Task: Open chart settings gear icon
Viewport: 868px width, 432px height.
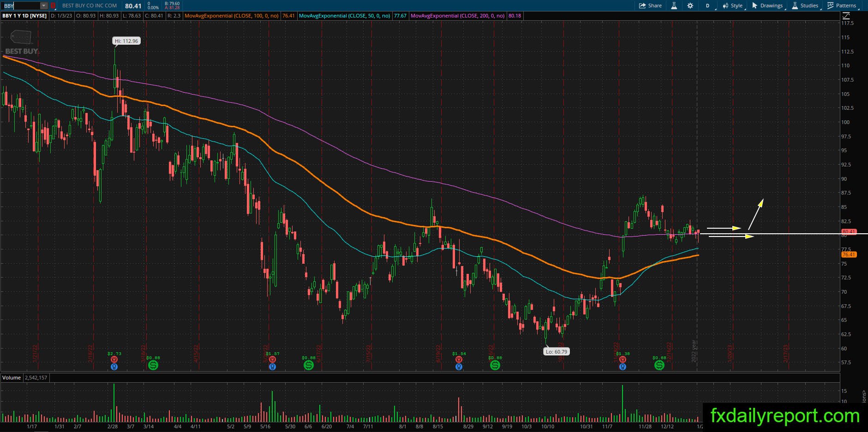Action: coord(690,6)
